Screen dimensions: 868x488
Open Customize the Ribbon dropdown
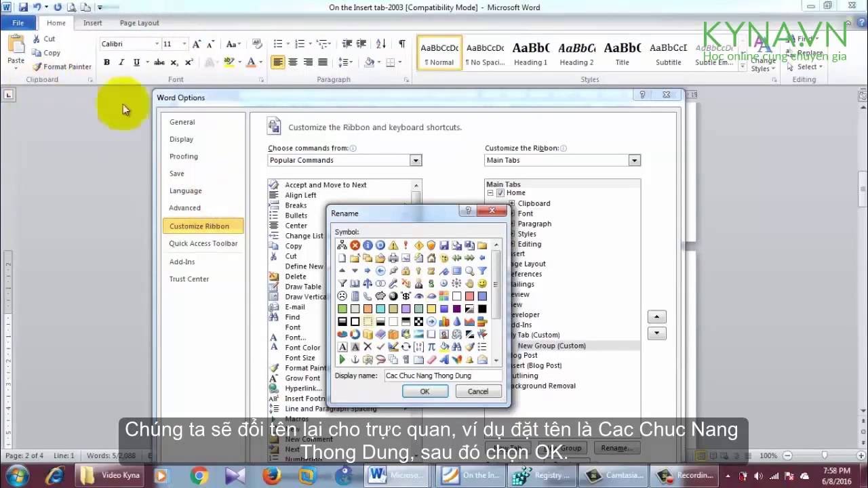pyautogui.click(x=634, y=161)
